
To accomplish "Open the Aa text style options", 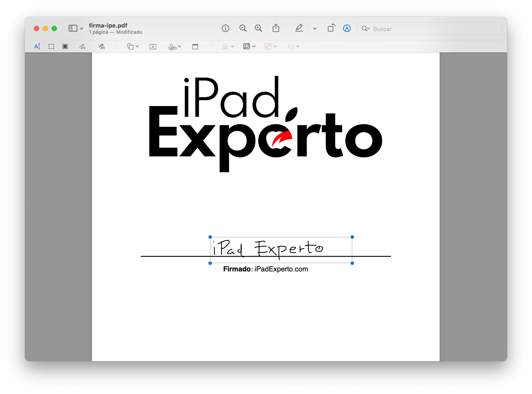I will tap(293, 47).
